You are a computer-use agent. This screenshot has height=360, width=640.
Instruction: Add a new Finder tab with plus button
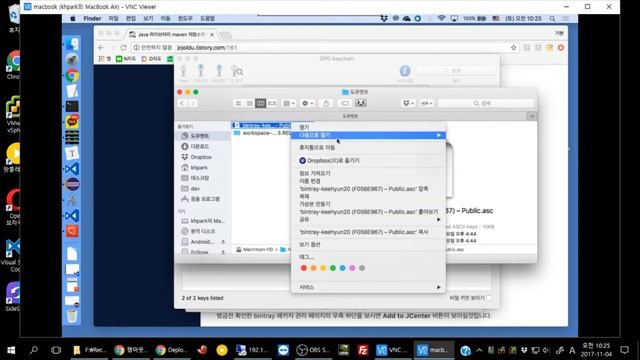click(532, 116)
